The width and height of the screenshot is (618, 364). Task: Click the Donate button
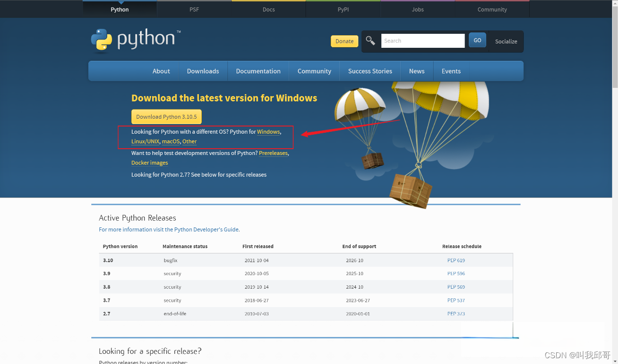click(344, 41)
